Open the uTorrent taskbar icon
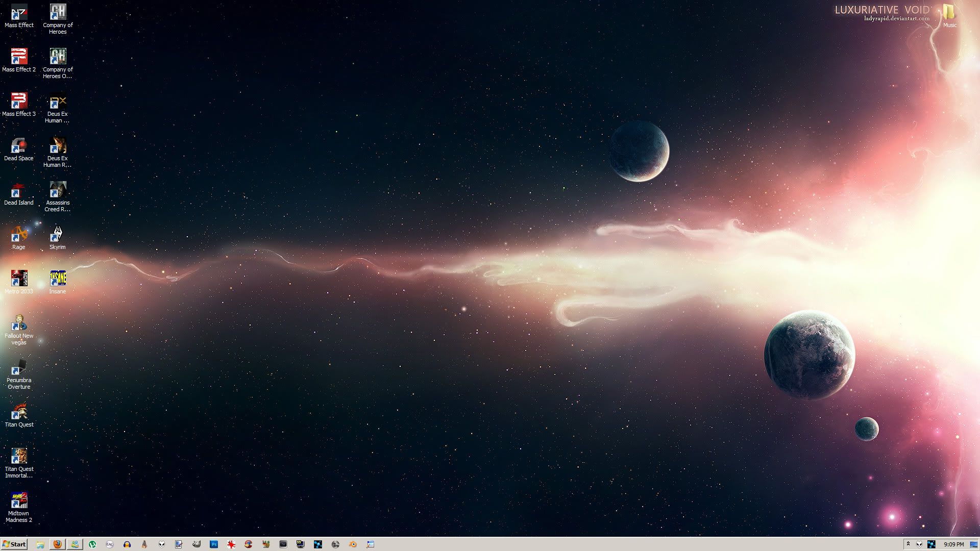The image size is (980, 551). click(92, 544)
